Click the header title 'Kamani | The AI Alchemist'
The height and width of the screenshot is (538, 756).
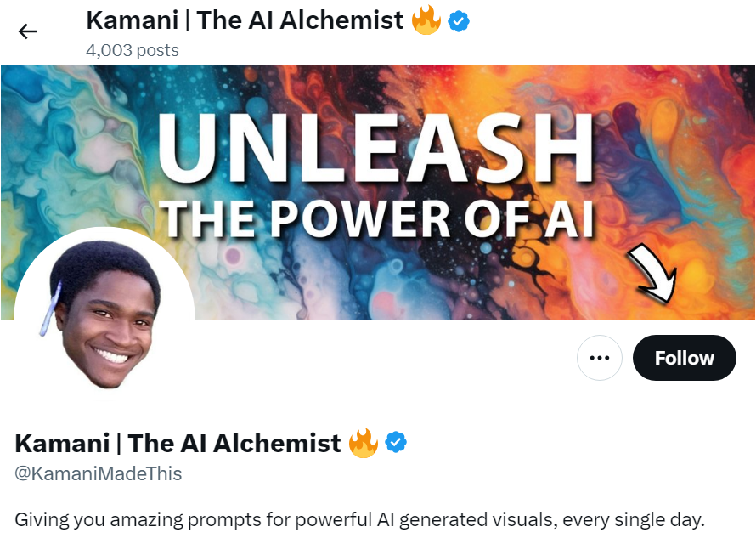(x=245, y=21)
